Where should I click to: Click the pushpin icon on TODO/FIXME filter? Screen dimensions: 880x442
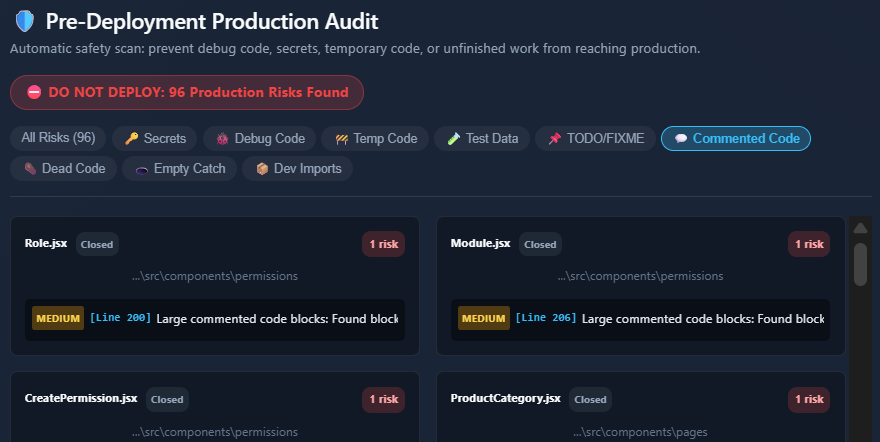[554, 139]
